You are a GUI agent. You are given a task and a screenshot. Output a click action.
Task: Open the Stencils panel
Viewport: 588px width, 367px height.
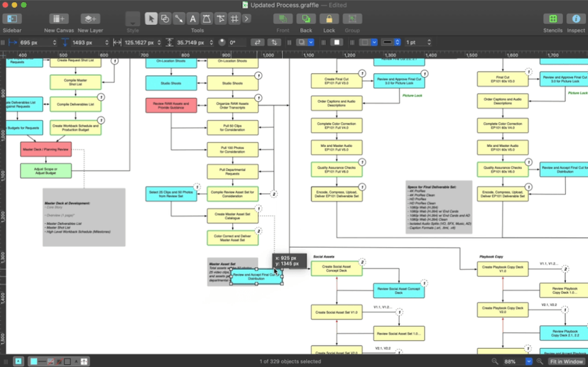tap(552, 18)
